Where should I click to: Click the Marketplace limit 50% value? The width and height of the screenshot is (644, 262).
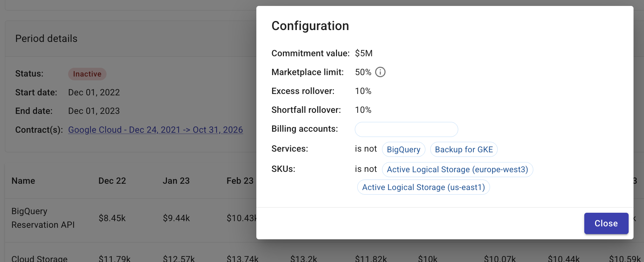[363, 72]
